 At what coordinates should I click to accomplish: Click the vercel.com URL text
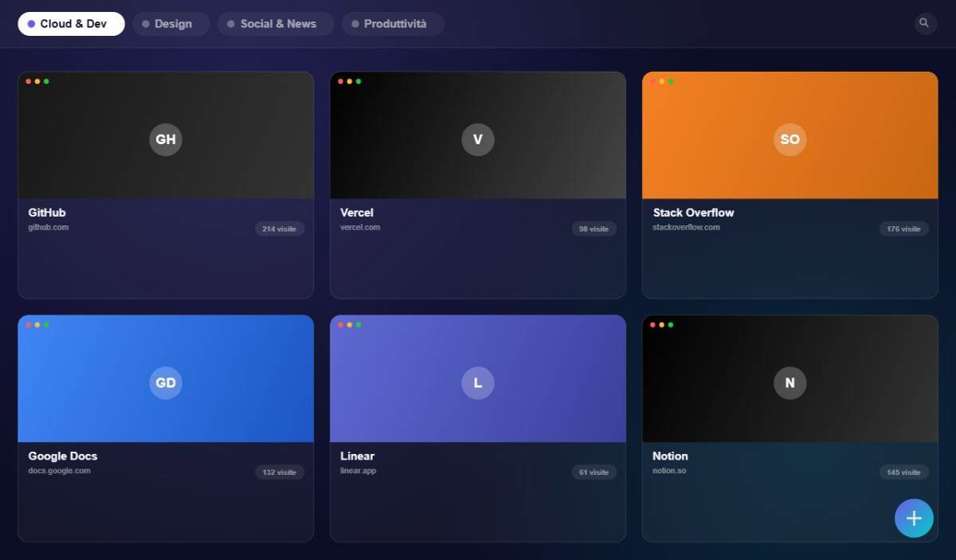tap(360, 228)
